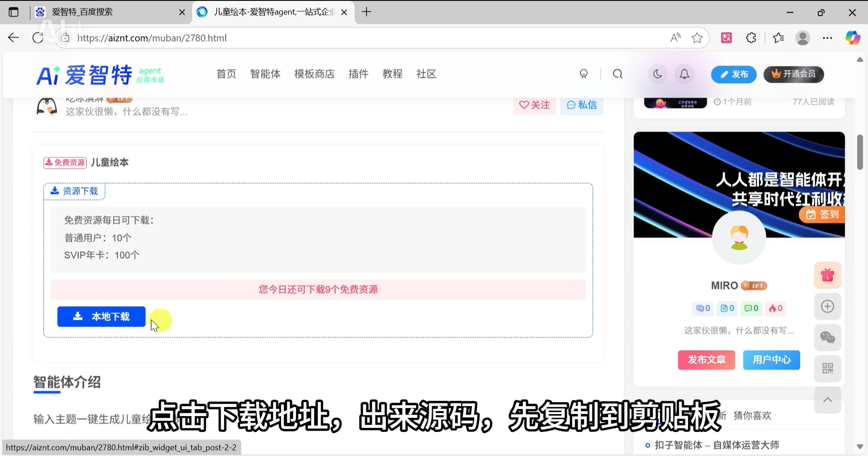Open 用户中心 from MIRO's profile card

click(771, 360)
